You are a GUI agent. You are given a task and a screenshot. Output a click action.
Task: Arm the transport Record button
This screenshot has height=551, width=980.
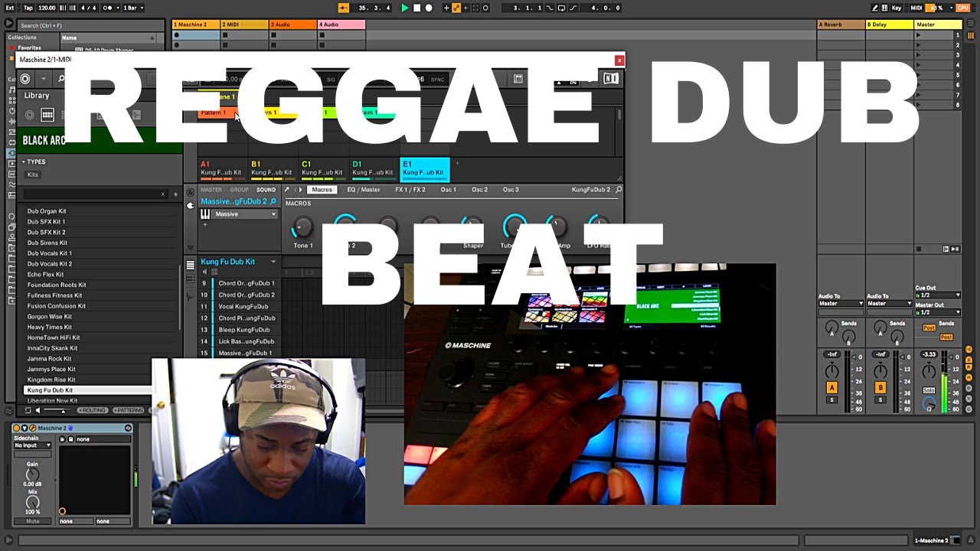(x=429, y=8)
